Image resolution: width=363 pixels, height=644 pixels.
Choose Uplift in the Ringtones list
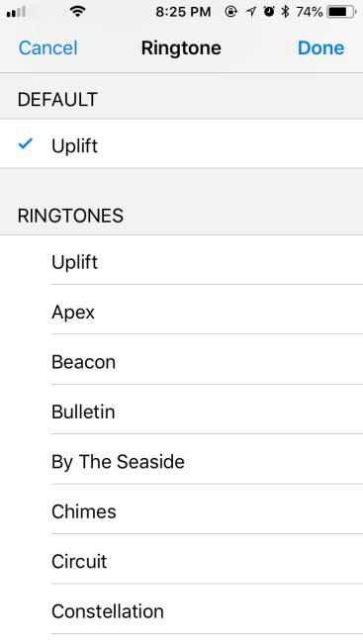[182, 260]
